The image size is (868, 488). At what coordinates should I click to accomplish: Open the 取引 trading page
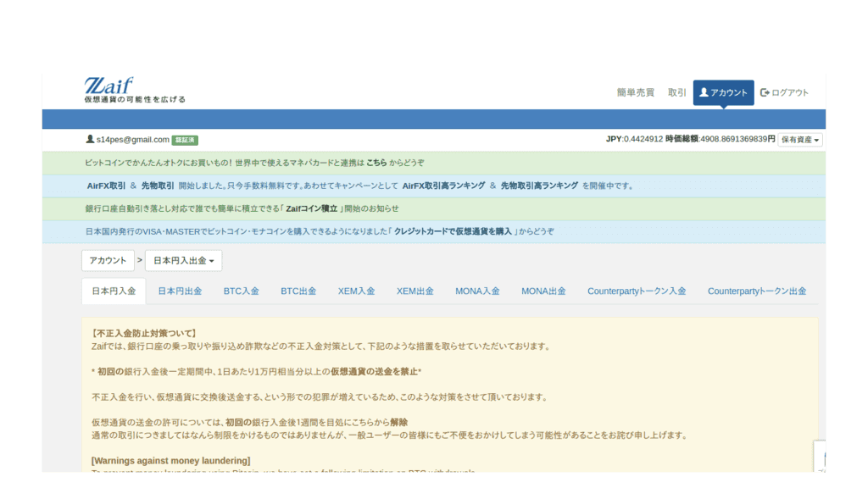click(x=676, y=92)
